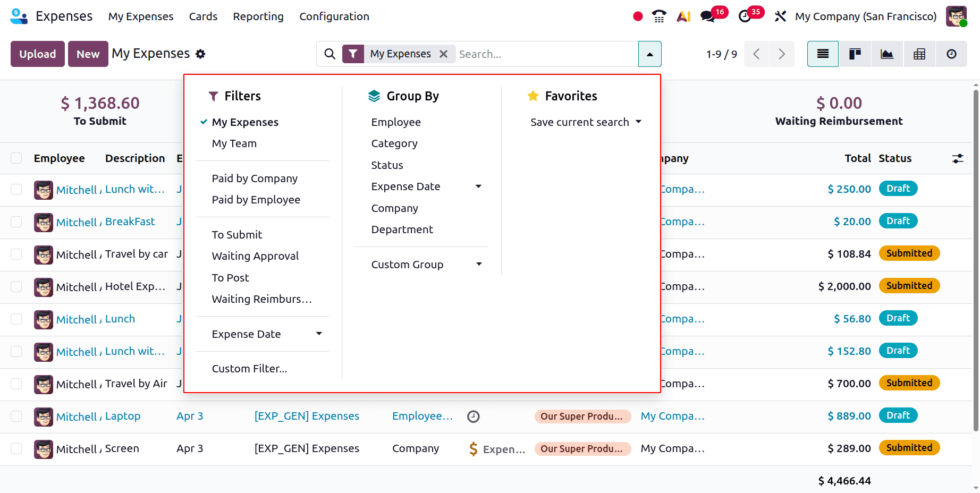
Task: Switch to graph view
Action: (x=887, y=54)
